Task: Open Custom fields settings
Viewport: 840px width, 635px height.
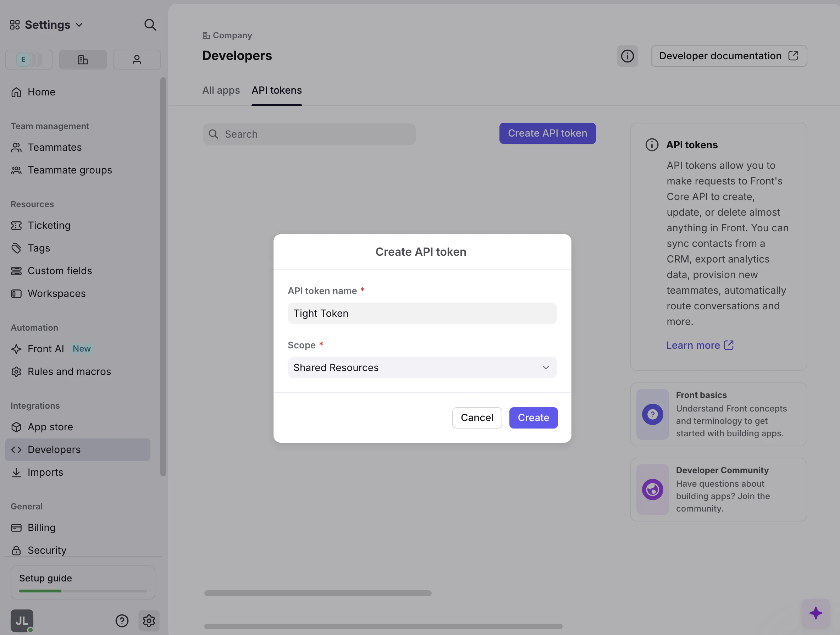Action: coord(60,270)
